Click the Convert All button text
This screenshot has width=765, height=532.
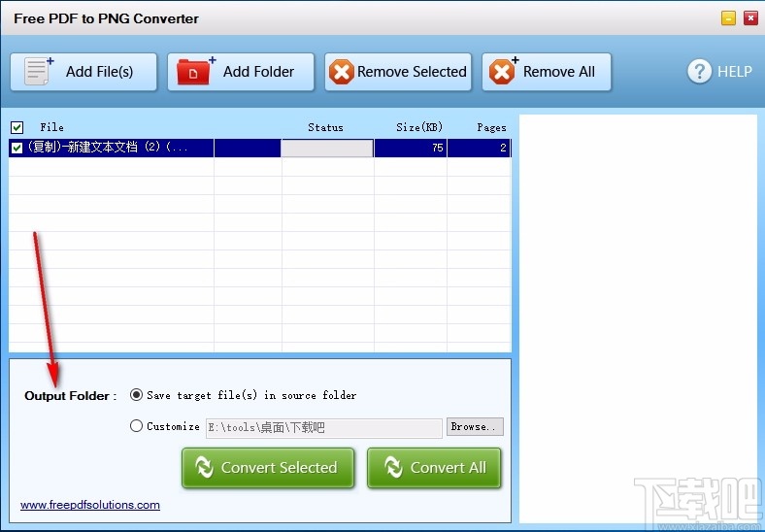[x=449, y=468]
